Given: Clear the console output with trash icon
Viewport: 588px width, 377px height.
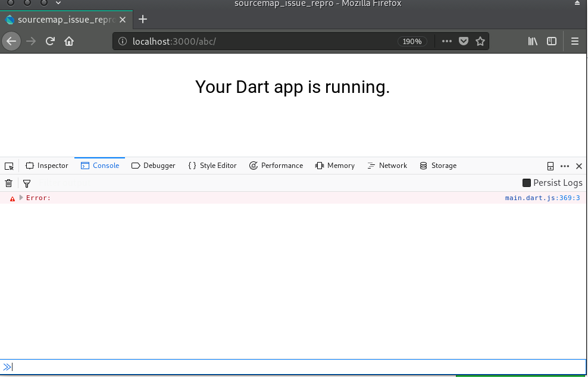Looking at the screenshot, I should [8, 183].
